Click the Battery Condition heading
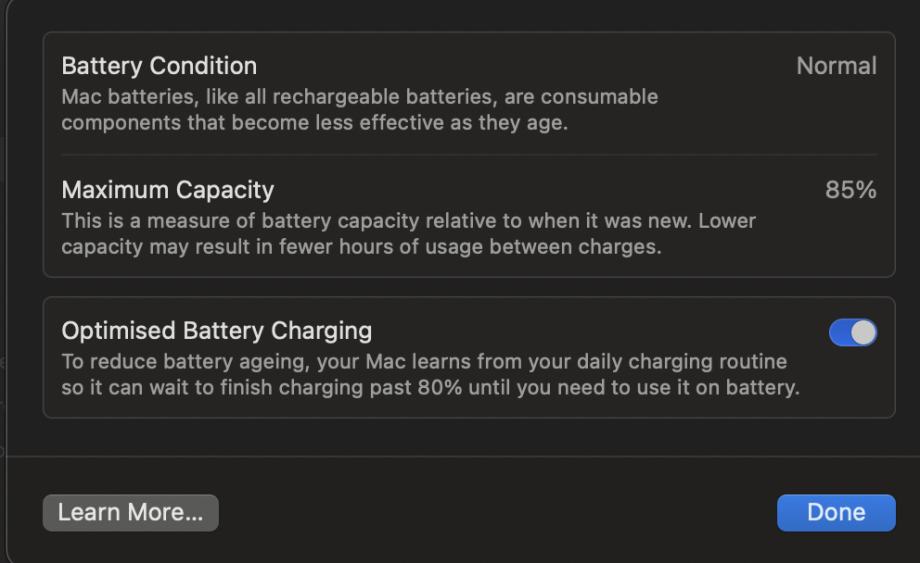This screenshot has height=563, width=920. pyautogui.click(x=159, y=66)
